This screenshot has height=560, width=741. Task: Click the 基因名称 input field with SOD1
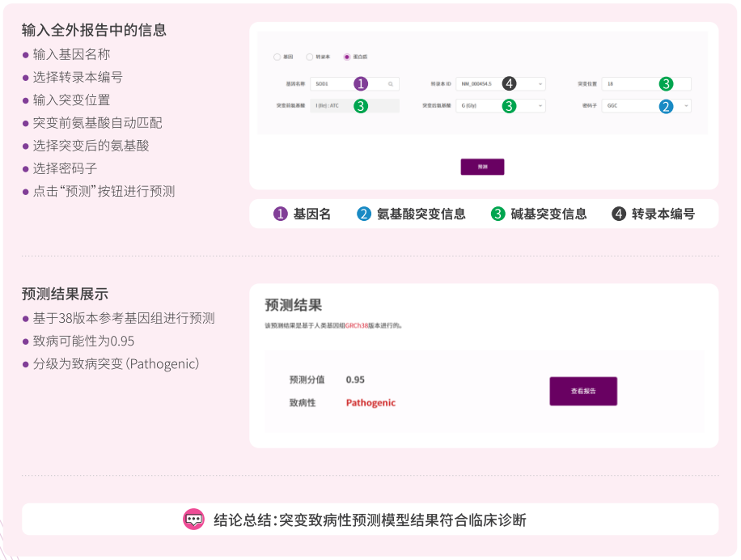pos(332,83)
